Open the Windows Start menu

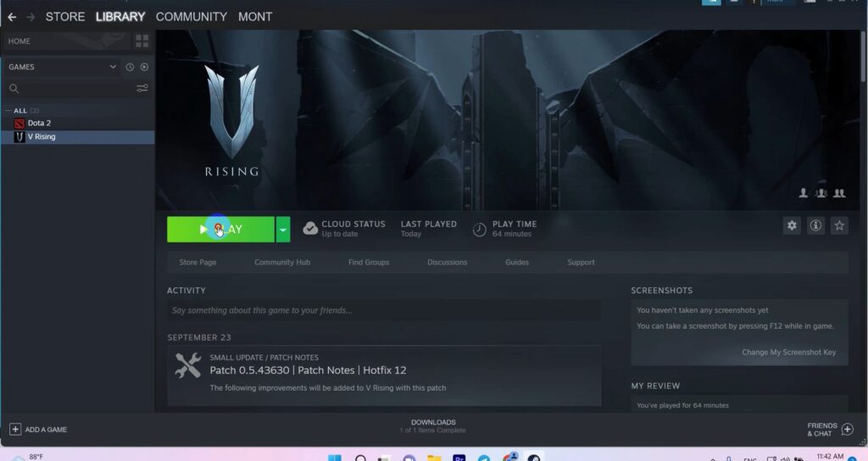click(x=334, y=458)
